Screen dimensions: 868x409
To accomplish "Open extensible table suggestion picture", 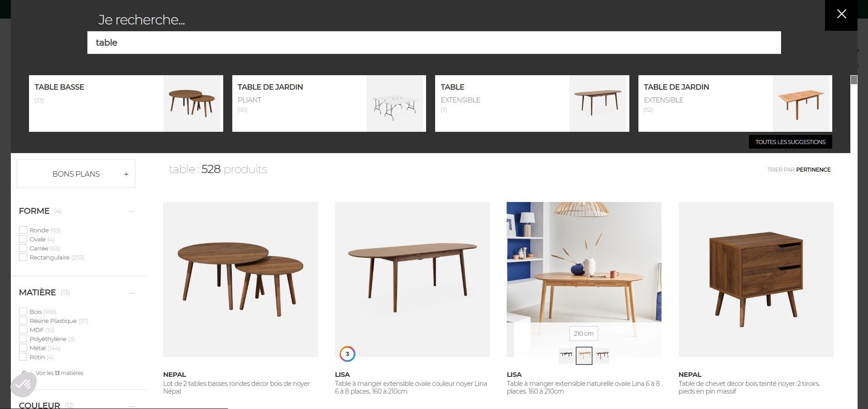I will click(598, 104).
